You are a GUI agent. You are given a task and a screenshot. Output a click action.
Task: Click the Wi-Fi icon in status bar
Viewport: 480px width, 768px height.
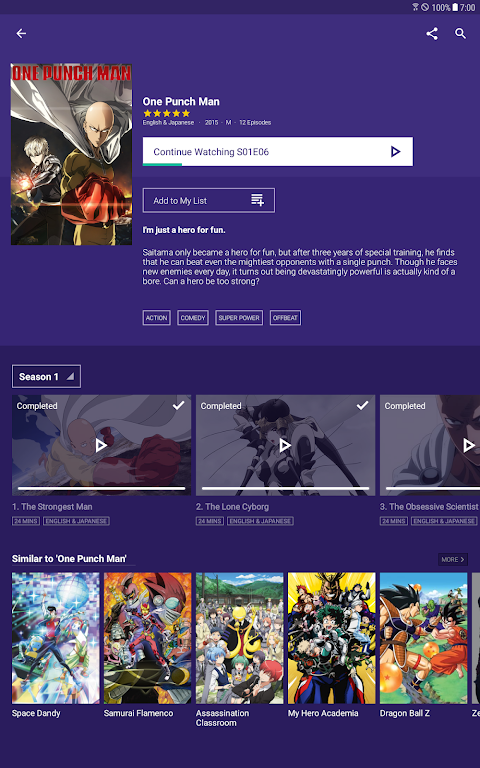[x=415, y=7]
